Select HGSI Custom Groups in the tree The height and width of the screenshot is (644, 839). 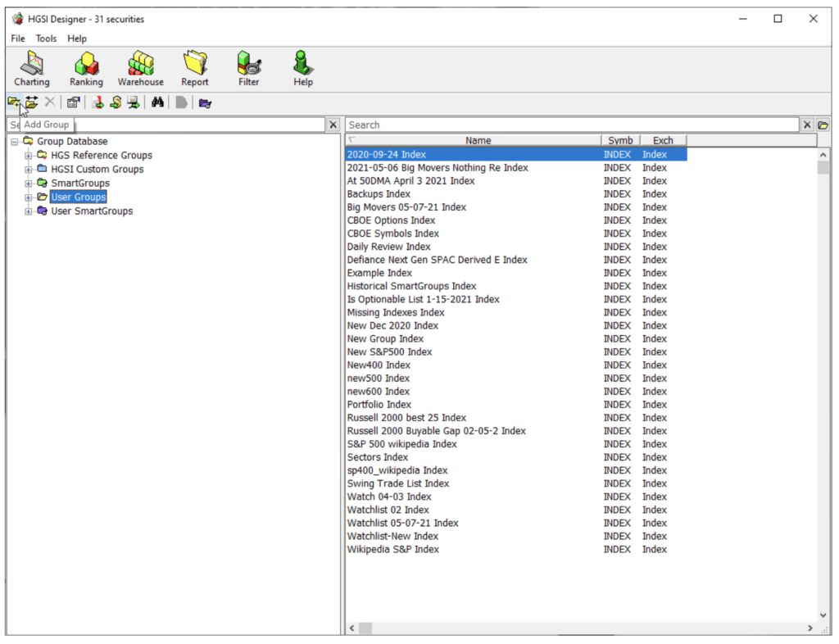pos(98,169)
